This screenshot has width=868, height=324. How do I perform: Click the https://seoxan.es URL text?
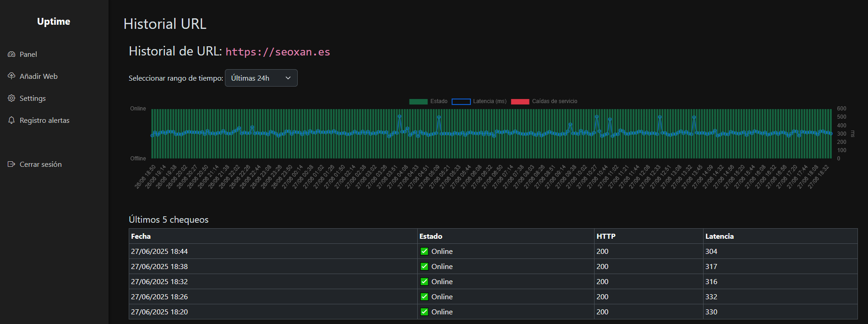tap(278, 52)
